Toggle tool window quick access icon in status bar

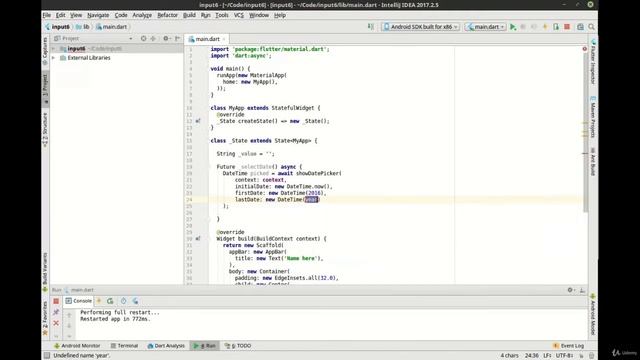click(47, 356)
